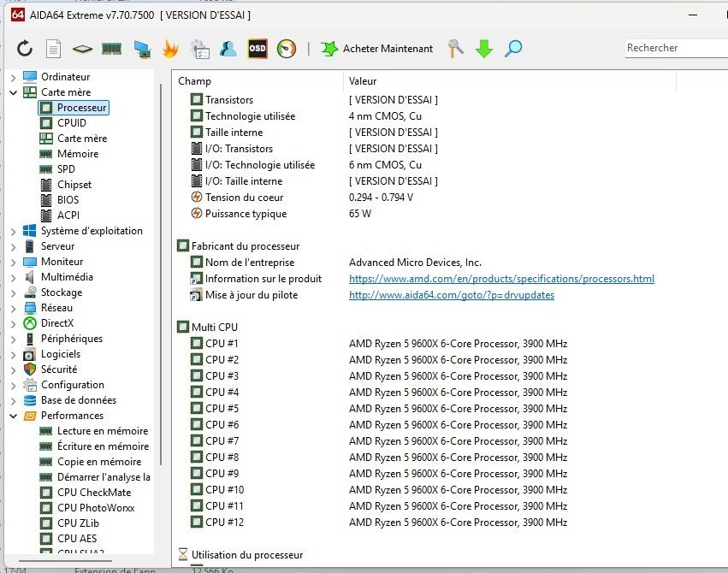
Task: Click the gauge sensor panel icon
Action: click(x=287, y=49)
